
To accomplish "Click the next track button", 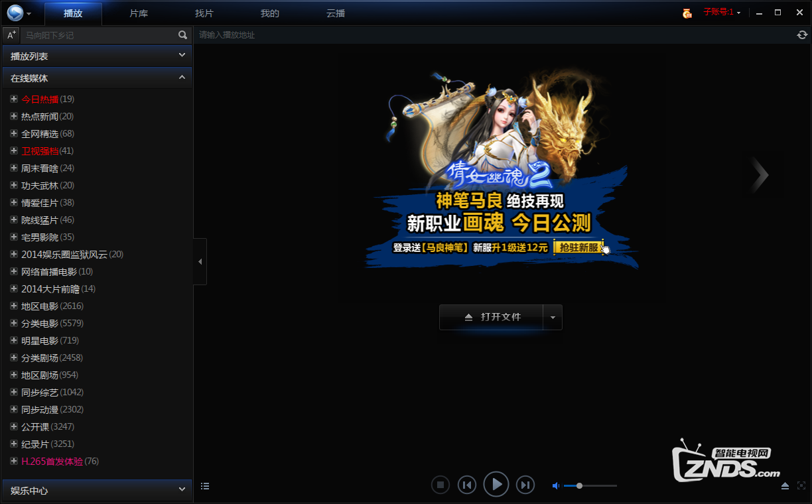I will tap(525, 485).
